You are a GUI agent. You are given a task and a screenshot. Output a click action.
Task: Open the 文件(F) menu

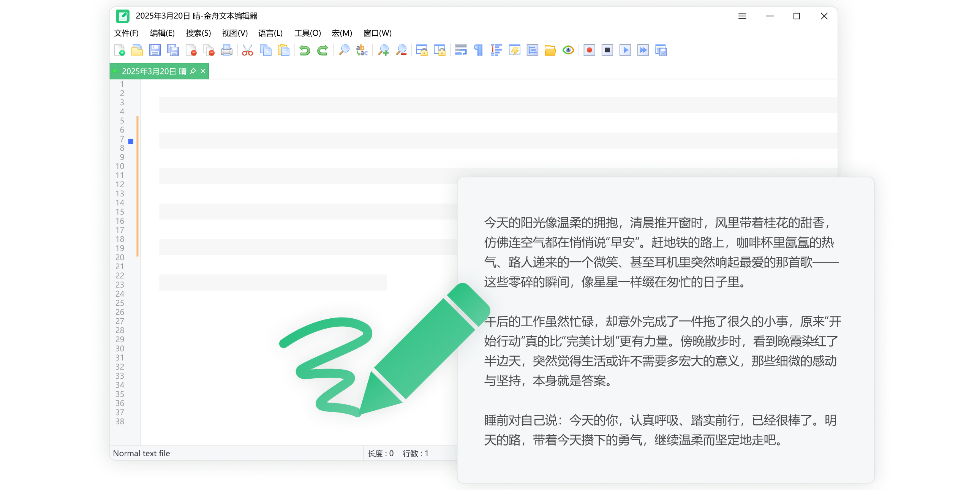(x=126, y=33)
